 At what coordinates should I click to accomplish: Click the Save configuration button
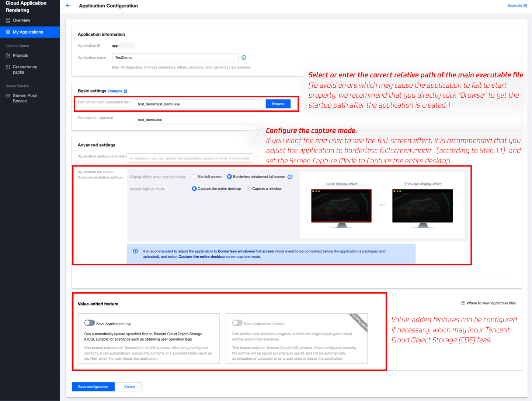(93, 387)
